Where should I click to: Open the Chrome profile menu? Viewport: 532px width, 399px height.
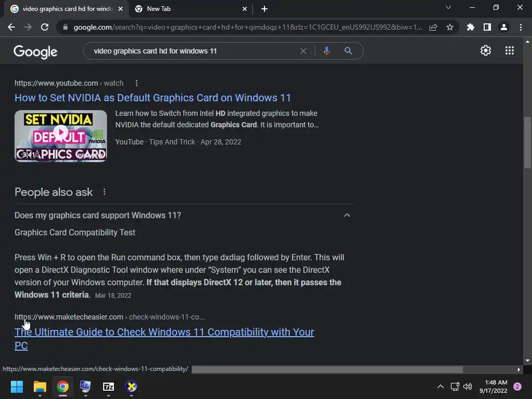[x=504, y=27]
